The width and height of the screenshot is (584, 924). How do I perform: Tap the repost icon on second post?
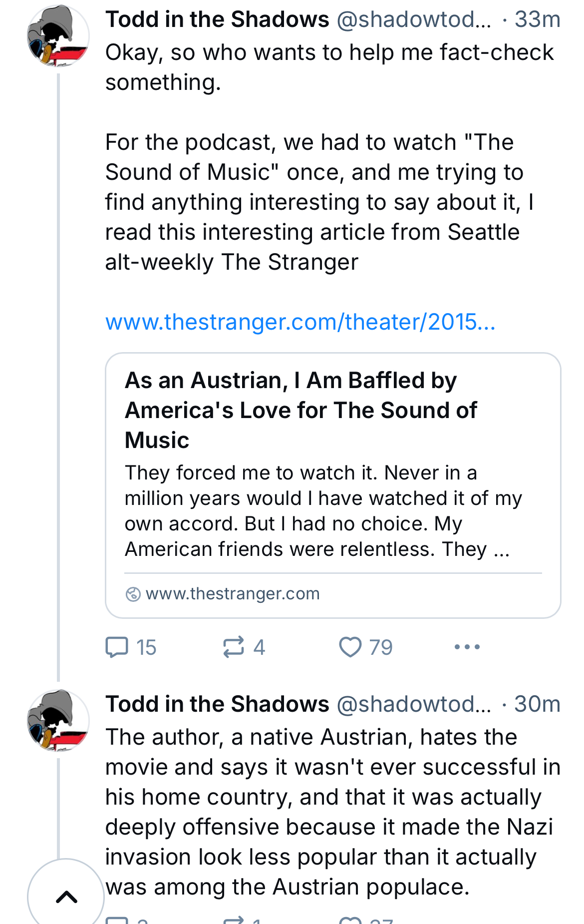coord(233,920)
